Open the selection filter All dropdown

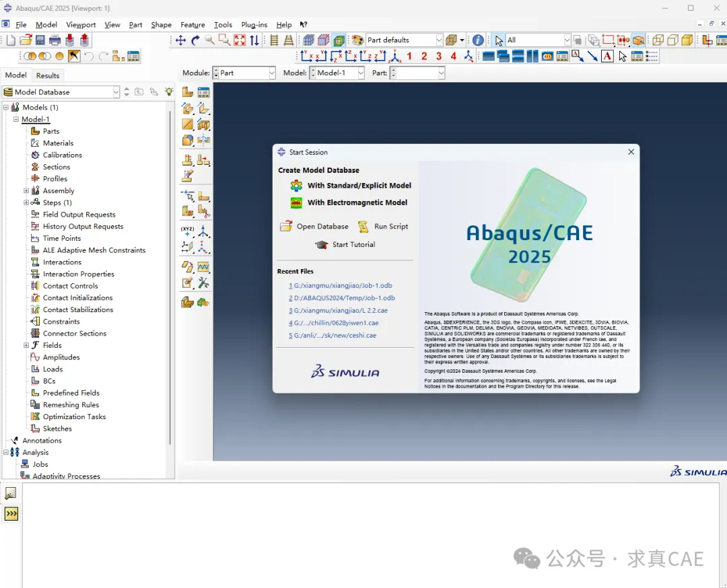tap(538, 40)
